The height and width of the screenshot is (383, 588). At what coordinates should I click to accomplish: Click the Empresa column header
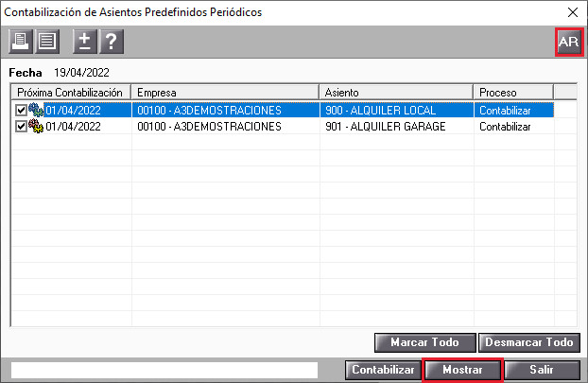[225, 93]
